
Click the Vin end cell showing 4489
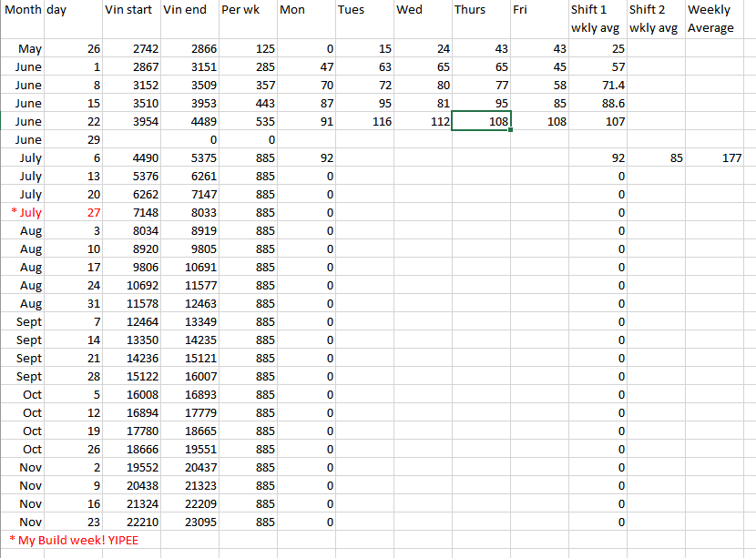point(189,121)
